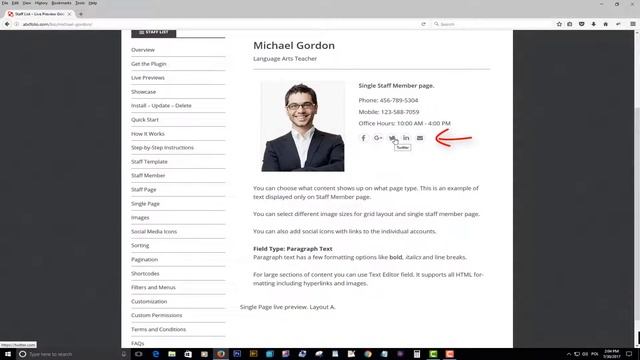Switch to Firefox in the taskbar
Image resolution: width=640 pixels, height=360 pixels.
point(221,354)
